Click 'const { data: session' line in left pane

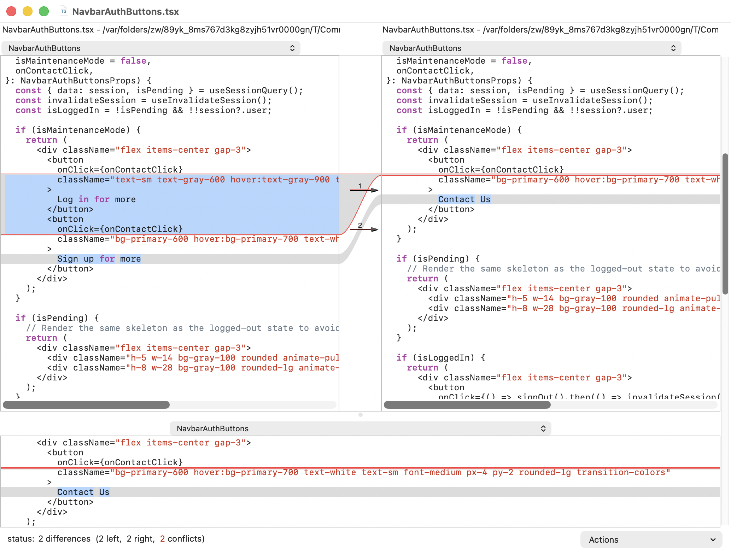[x=159, y=91]
